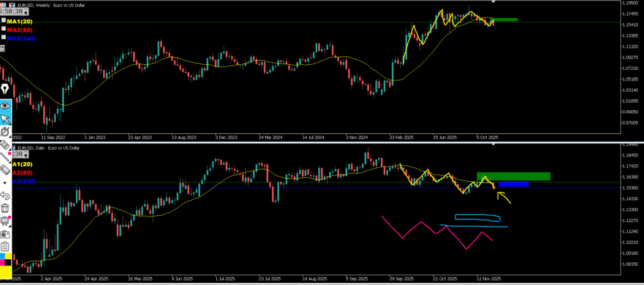The width and height of the screenshot is (644, 285).
Task: Click the trash bin delete icon
Action: (5, 208)
